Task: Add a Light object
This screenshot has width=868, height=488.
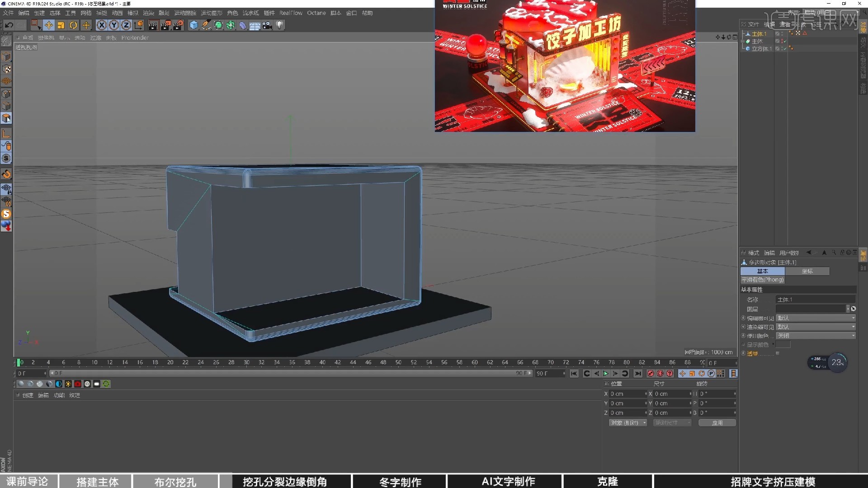Action: 279,25
